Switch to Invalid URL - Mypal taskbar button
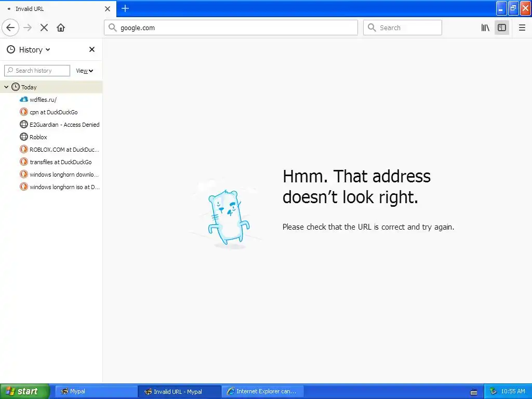The image size is (532, 399). pos(179,391)
